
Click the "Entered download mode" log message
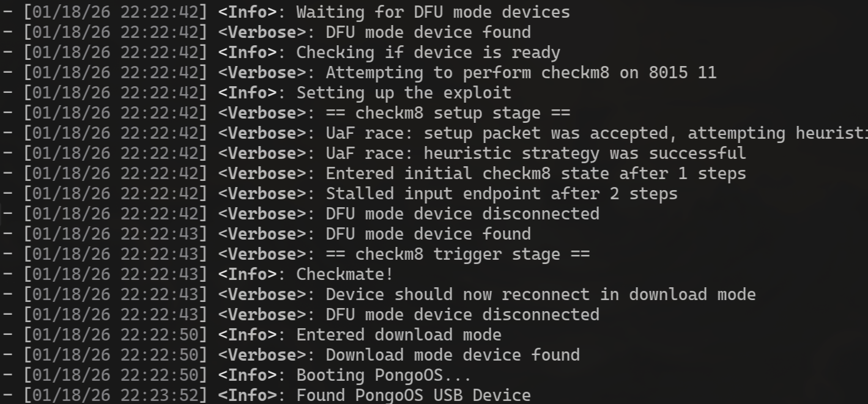[x=398, y=335]
